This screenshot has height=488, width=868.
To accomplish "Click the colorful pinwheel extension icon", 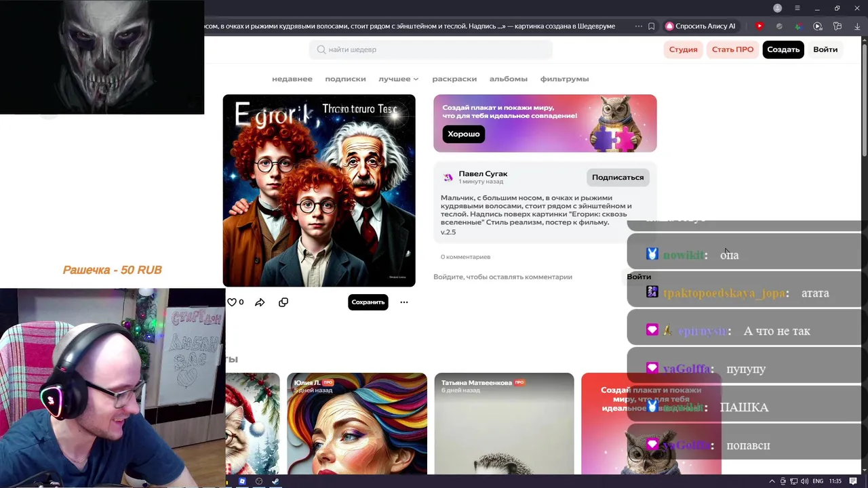I will pos(798,26).
